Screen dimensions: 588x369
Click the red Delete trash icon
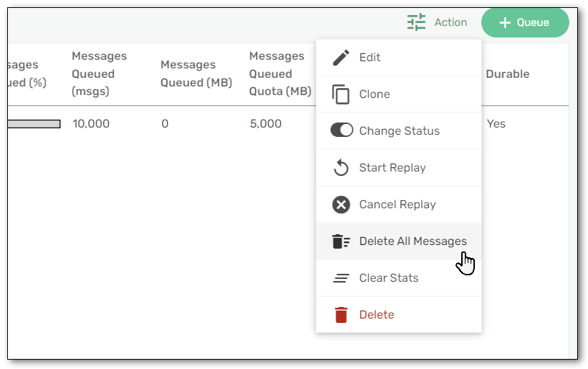click(x=341, y=315)
